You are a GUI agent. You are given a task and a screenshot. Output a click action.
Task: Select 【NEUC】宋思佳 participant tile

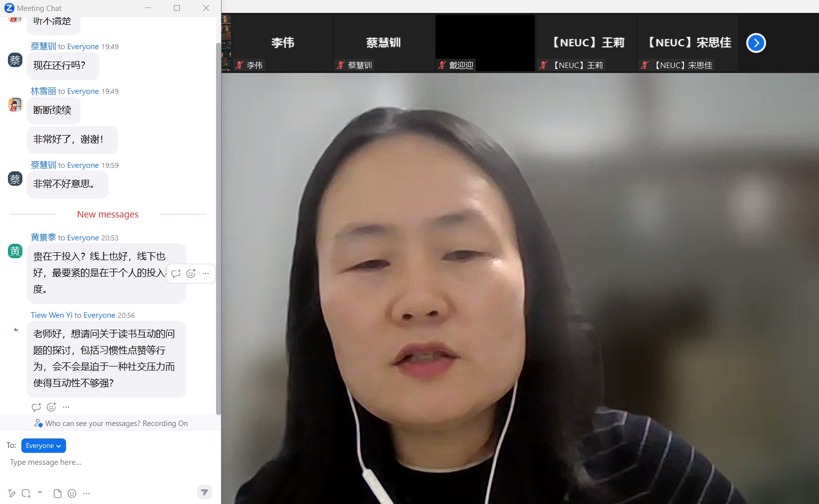click(688, 43)
